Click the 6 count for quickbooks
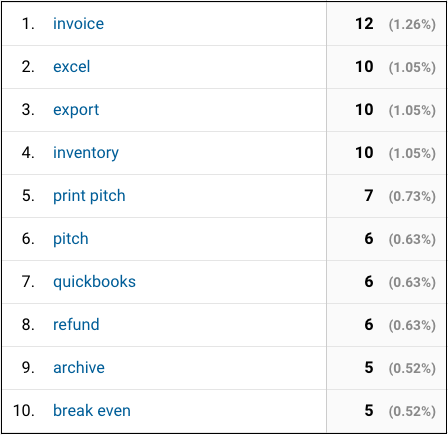 369,282
